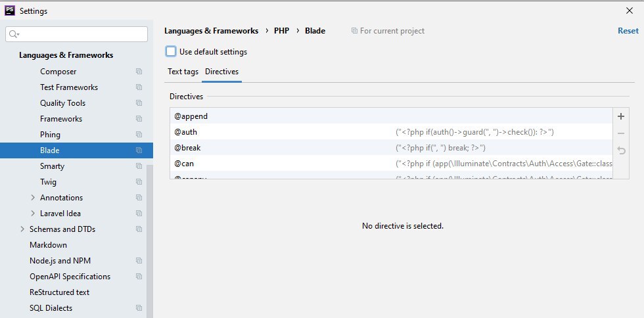Screen dimensions: 644x318
Task: Select the @auth directive row
Action: (x=391, y=132)
